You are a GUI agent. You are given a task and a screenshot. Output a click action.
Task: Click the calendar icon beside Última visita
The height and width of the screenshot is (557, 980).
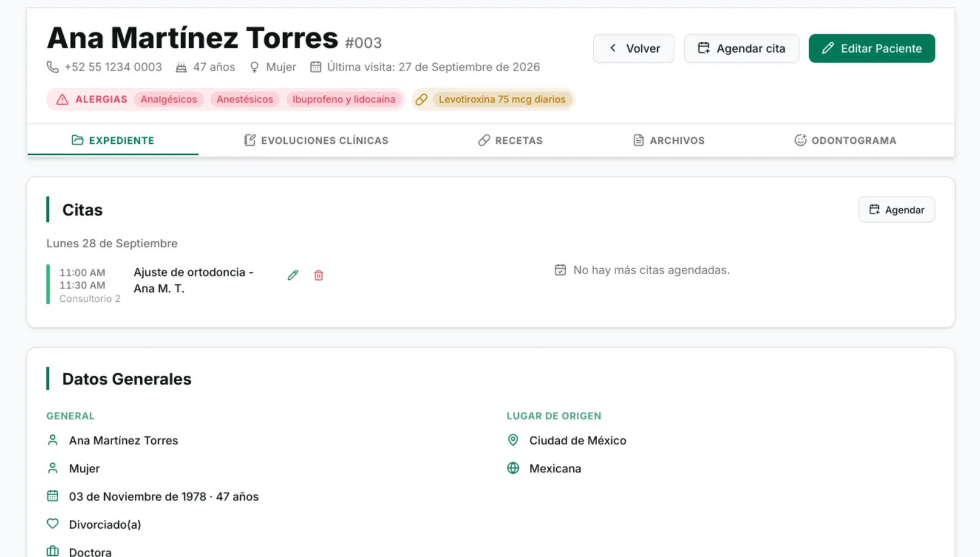coord(315,67)
